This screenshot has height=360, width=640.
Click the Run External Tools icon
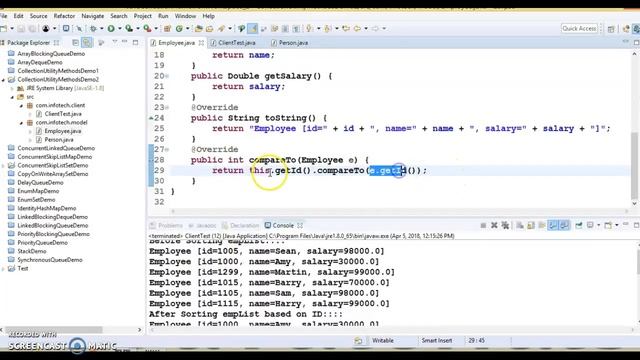coord(147,29)
